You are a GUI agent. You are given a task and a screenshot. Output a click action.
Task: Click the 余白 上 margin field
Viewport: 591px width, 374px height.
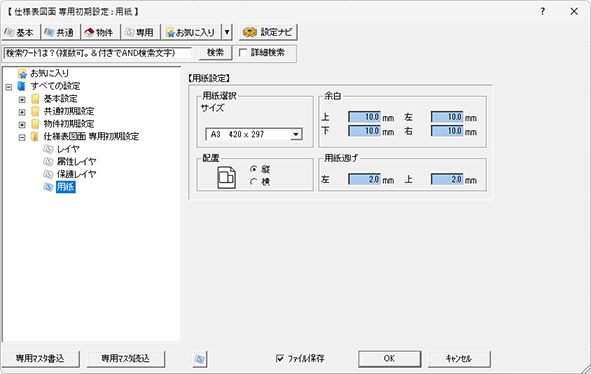[364, 117]
